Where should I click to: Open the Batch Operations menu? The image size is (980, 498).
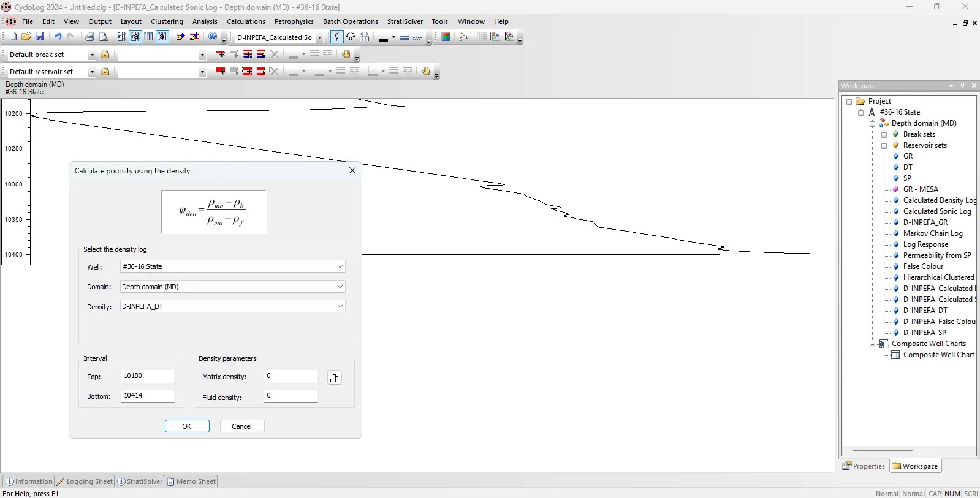[x=351, y=21]
